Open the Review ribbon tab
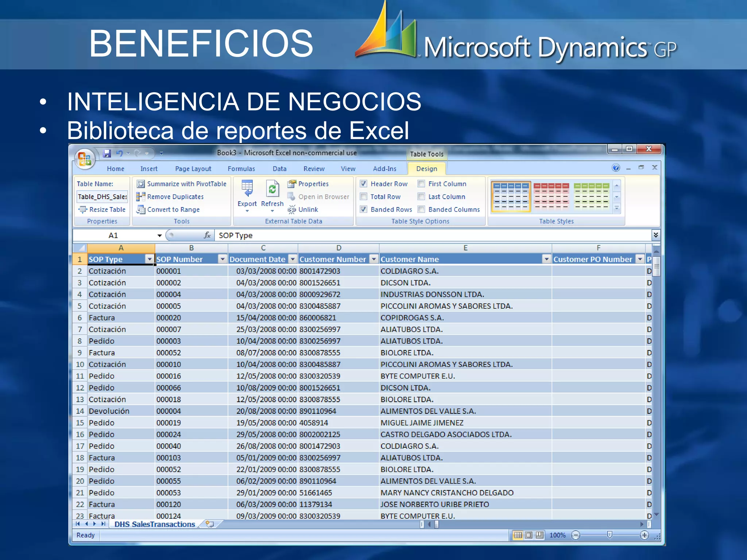 (314, 169)
